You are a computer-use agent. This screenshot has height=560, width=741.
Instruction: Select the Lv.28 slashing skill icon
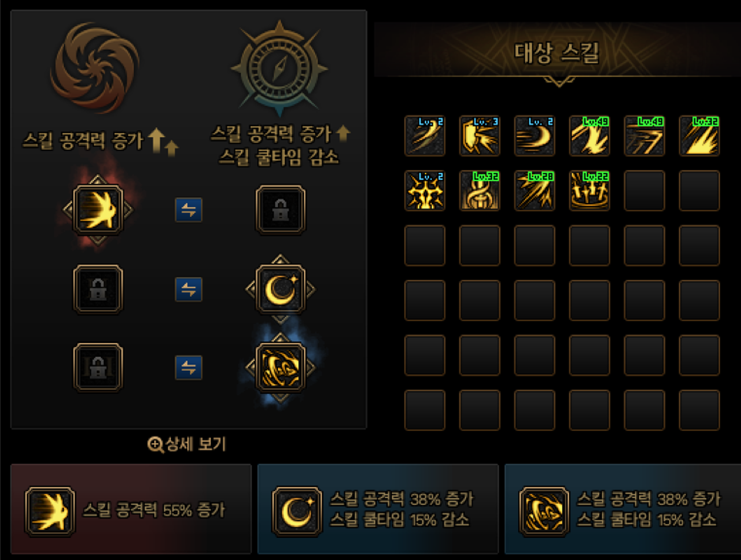534,191
